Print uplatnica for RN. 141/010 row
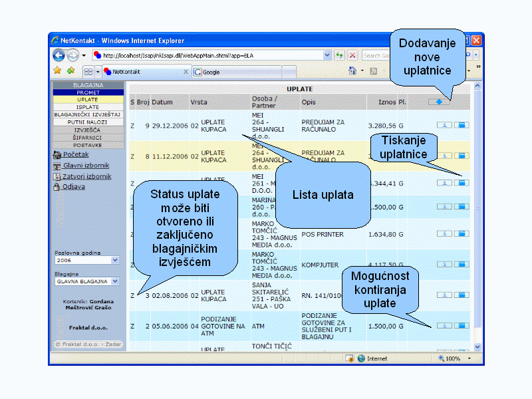532x399 pixels. click(462, 295)
